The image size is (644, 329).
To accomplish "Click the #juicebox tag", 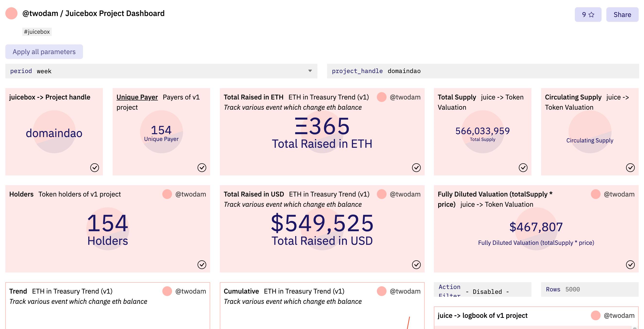I will click(37, 32).
